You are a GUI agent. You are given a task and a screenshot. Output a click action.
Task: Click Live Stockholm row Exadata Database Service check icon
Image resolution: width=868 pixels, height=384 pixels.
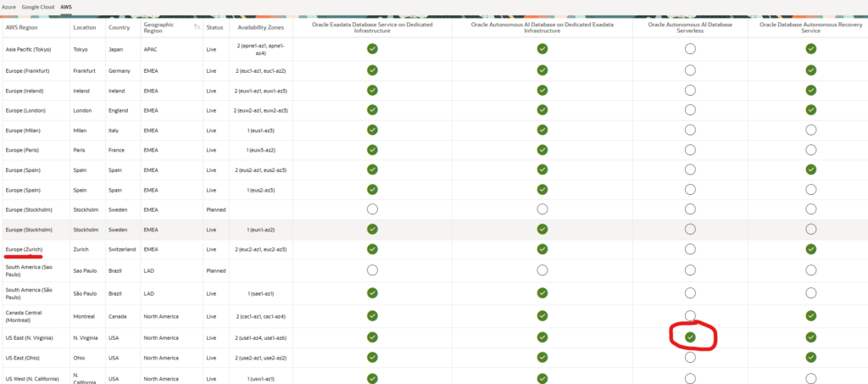point(372,229)
